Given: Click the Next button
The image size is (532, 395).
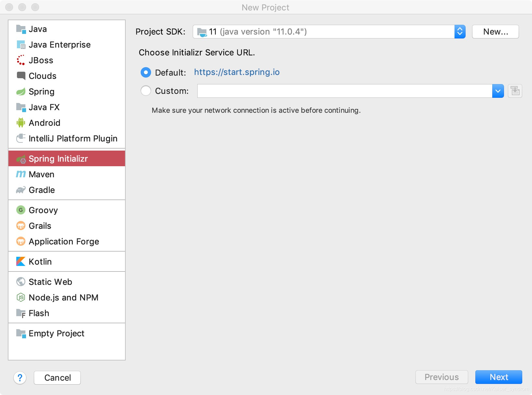Looking at the screenshot, I should pos(498,377).
